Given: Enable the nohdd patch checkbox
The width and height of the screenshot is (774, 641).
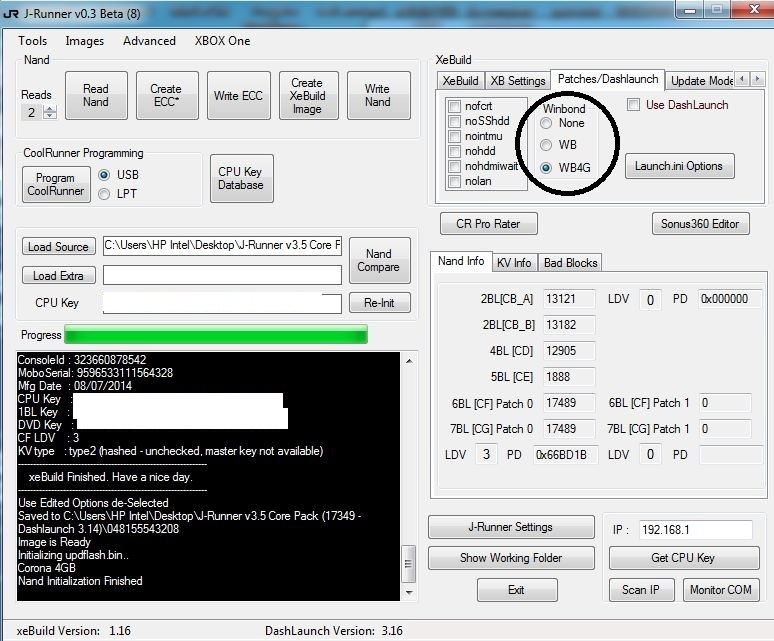Looking at the screenshot, I should [x=454, y=151].
